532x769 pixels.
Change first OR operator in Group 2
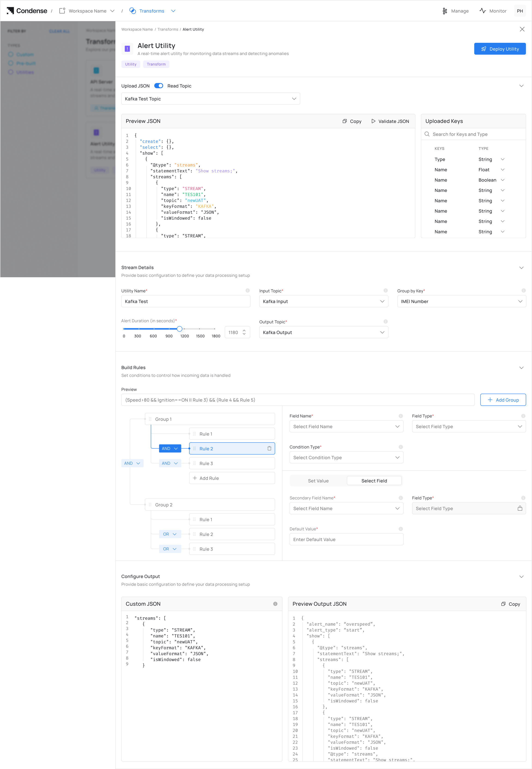(x=170, y=534)
